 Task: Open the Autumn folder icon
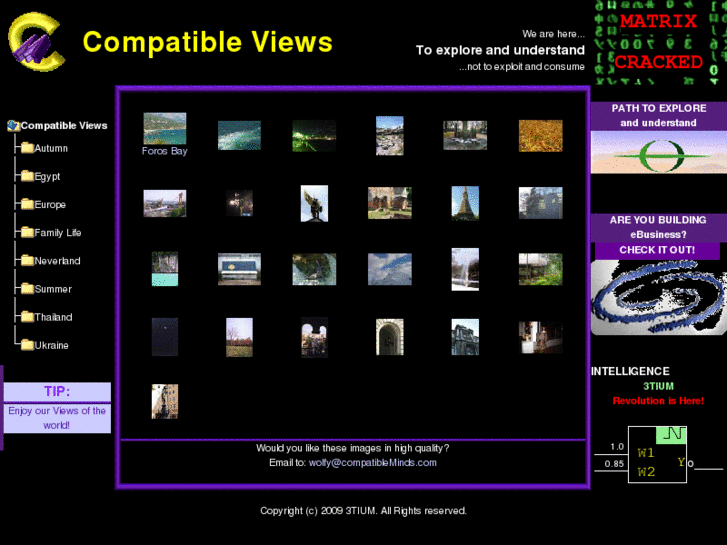tap(27, 148)
